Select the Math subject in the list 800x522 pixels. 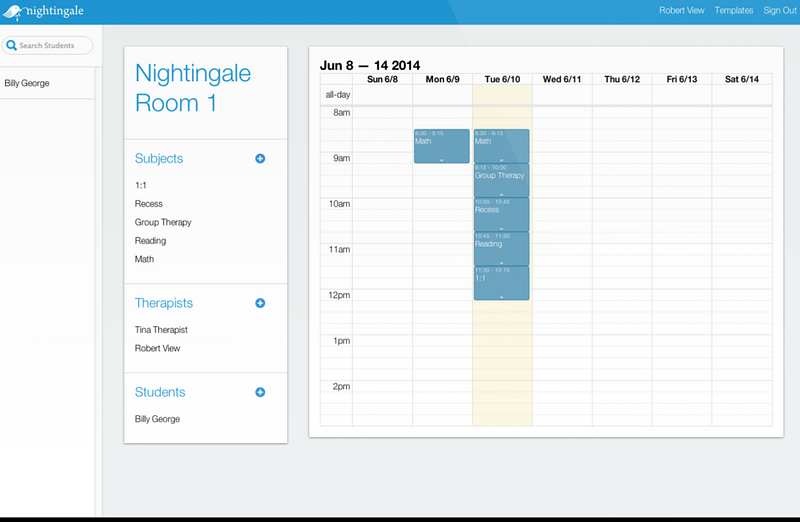click(144, 259)
